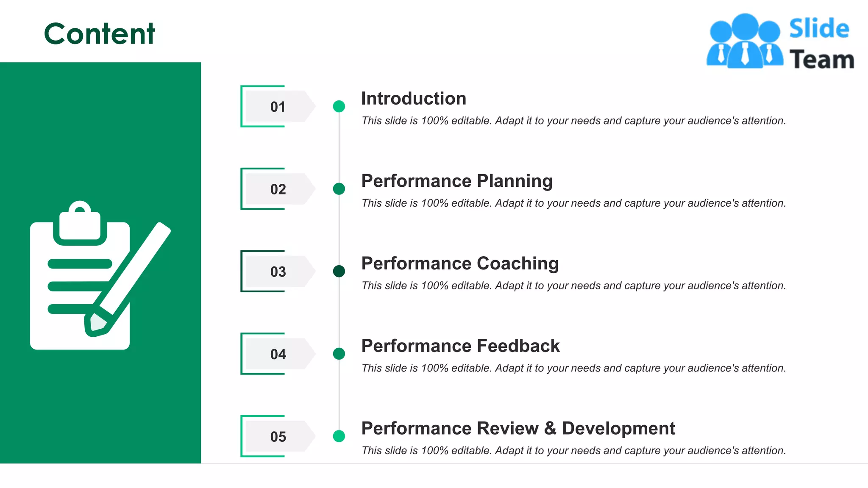Screen dimensions: 868x488
Task: Click the dark timeline dot beside Performance Coaching
Action: (339, 271)
